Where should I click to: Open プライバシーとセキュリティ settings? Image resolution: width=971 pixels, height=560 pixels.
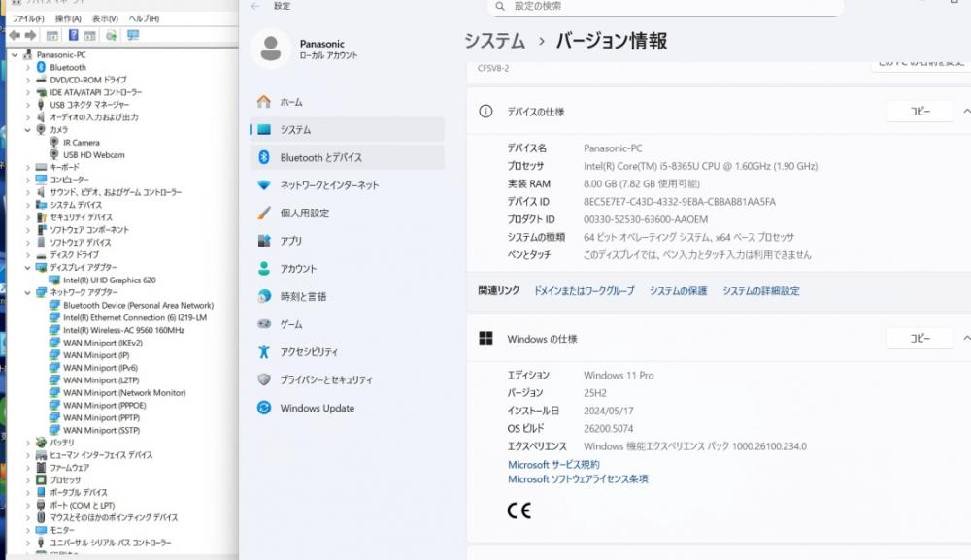coord(348,379)
